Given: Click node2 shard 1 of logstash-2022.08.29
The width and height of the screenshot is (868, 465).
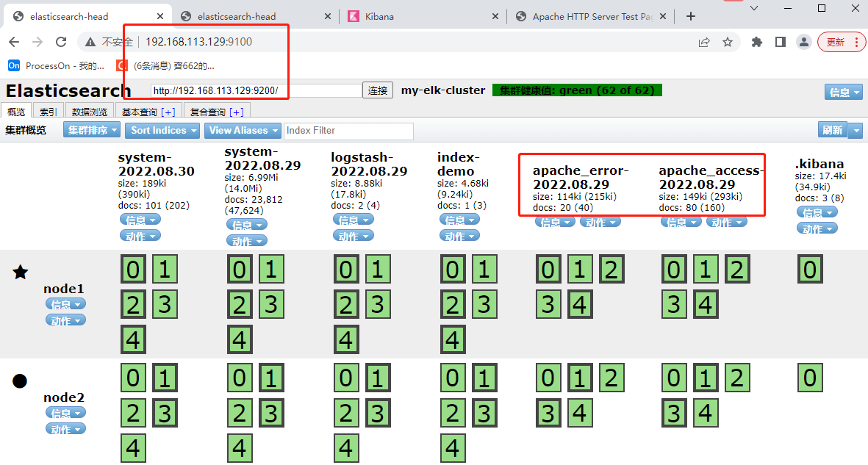Looking at the screenshot, I should coord(378,378).
